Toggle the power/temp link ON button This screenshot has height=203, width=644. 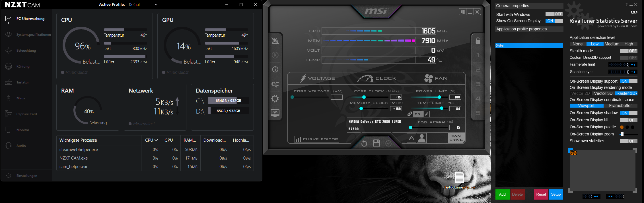click(x=417, y=114)
